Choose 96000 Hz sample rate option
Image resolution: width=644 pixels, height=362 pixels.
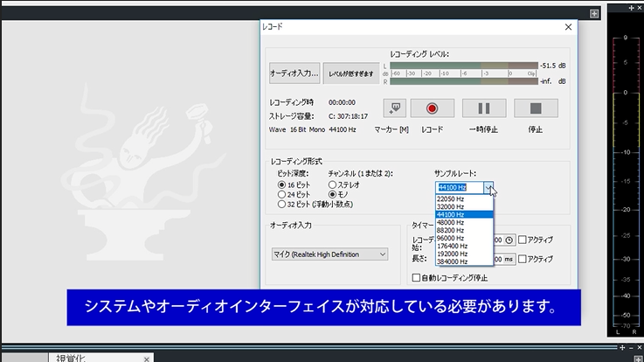(x=454, y=238)
